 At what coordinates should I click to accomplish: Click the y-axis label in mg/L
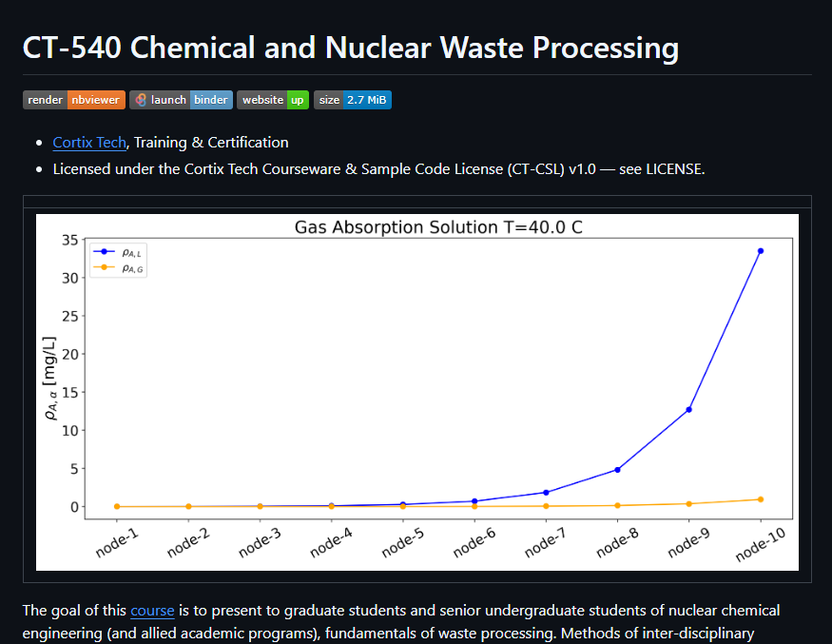[48, 378]
